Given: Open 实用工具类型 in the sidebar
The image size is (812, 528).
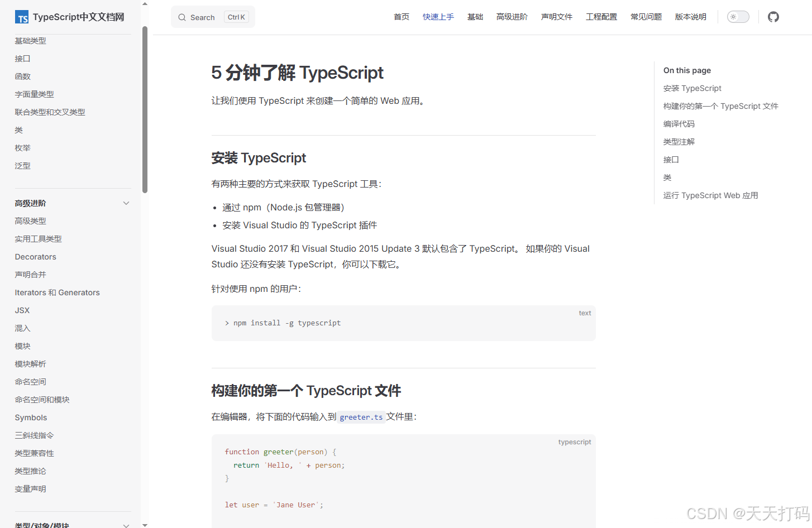Looking at the screenshot, I should [x=39, y=239].
